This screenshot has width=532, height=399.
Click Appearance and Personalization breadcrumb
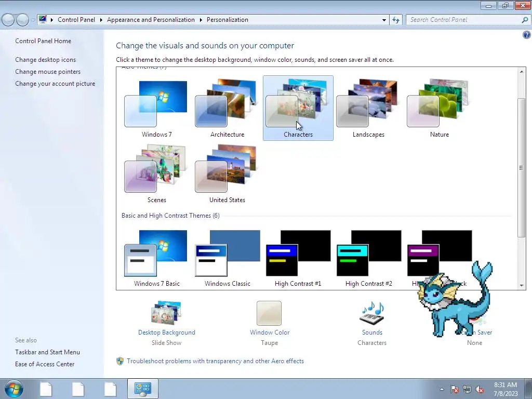click(x=151, y=20)
